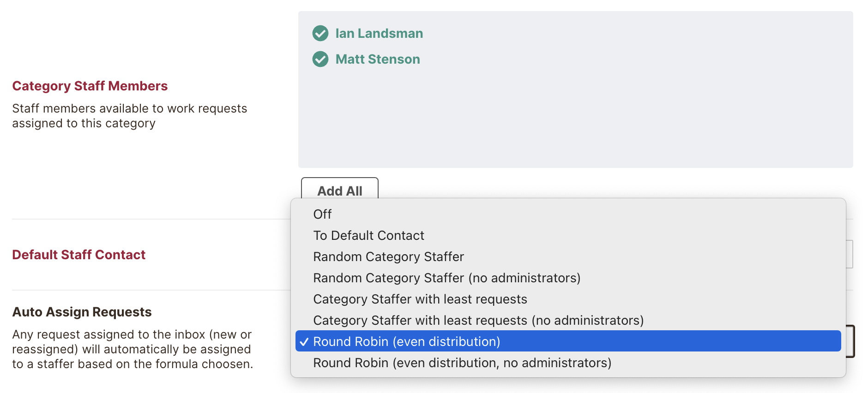Select Category Staffer with least requests (no administrators)
The width and height of the screenshot is (868, 393).
click(478, 320)
